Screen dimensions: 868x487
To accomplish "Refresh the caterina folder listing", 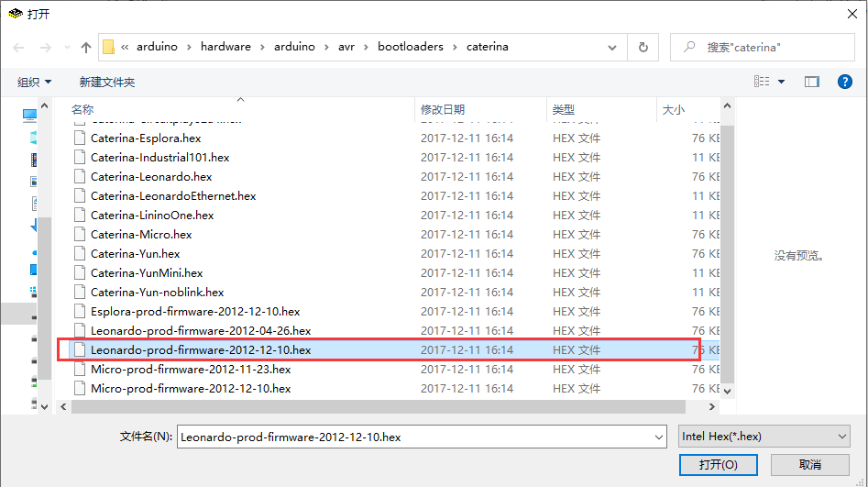I will click(x=643, y=47).
